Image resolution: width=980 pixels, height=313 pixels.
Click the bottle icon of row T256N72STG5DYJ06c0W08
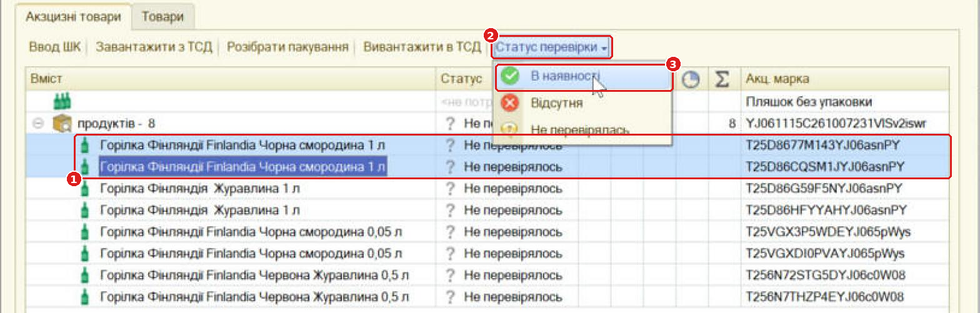click(x=85, y=275)
